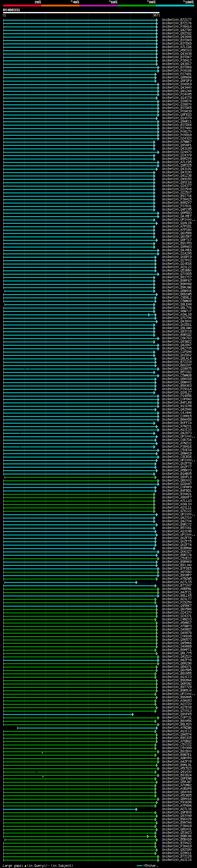Click UniRef100_A1XCI4 label
Screen dimensions: 197x868
coord(177,860)
